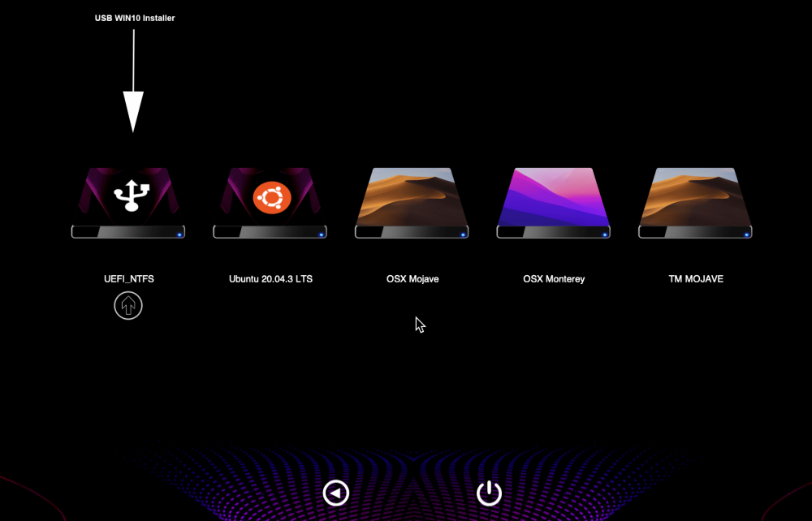The height and width of the screenshot is (521, 812).
Task: Choose the OSX Monterey drive icon
Action: pos(554,203)
